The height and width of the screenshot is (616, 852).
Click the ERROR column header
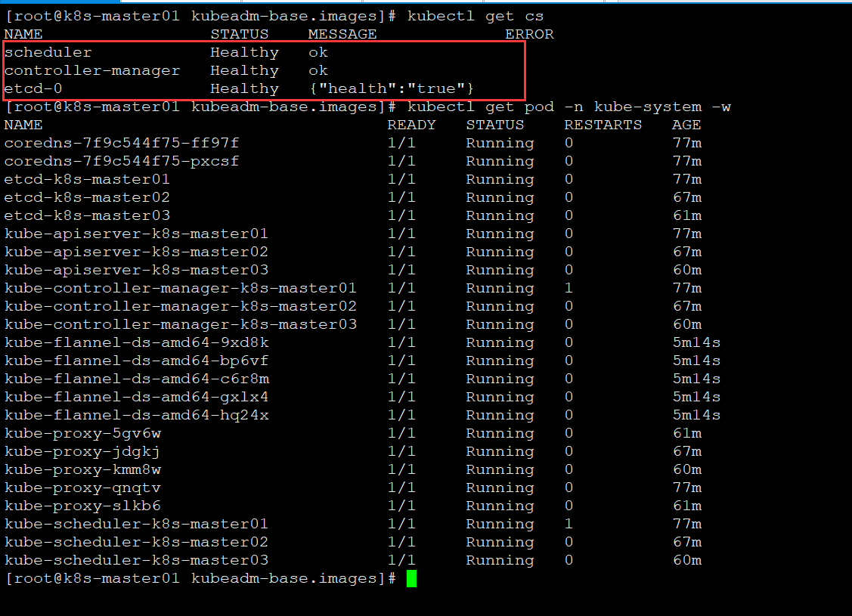coord(529,34)
